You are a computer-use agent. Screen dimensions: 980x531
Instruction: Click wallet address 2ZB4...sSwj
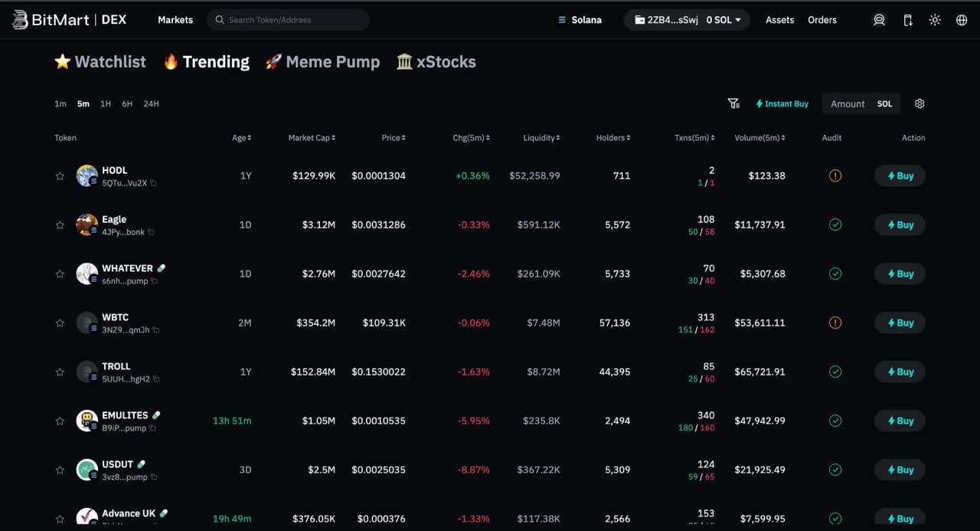(665, 20)
